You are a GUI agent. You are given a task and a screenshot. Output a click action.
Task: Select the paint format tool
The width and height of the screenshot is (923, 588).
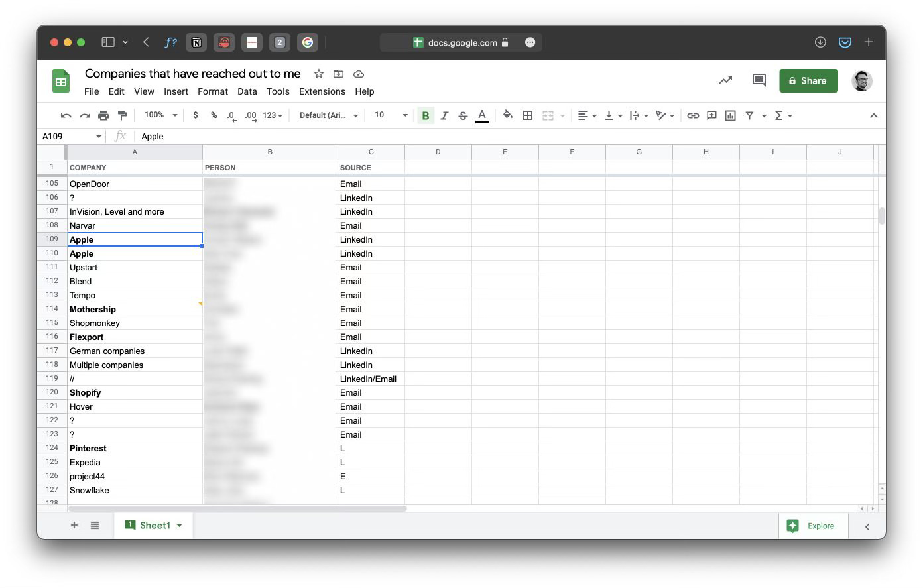pyautogui.click(x=122, y=115)
